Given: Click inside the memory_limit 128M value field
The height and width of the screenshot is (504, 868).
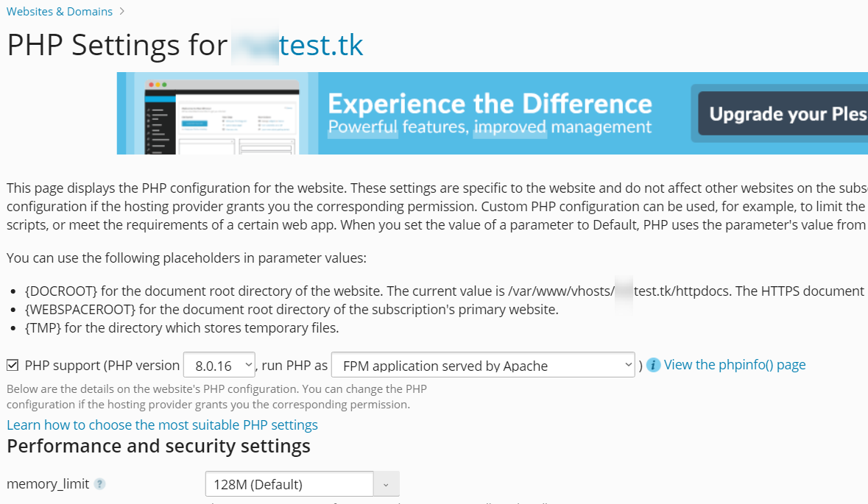Looking at the screenshot, I should 289,484.
